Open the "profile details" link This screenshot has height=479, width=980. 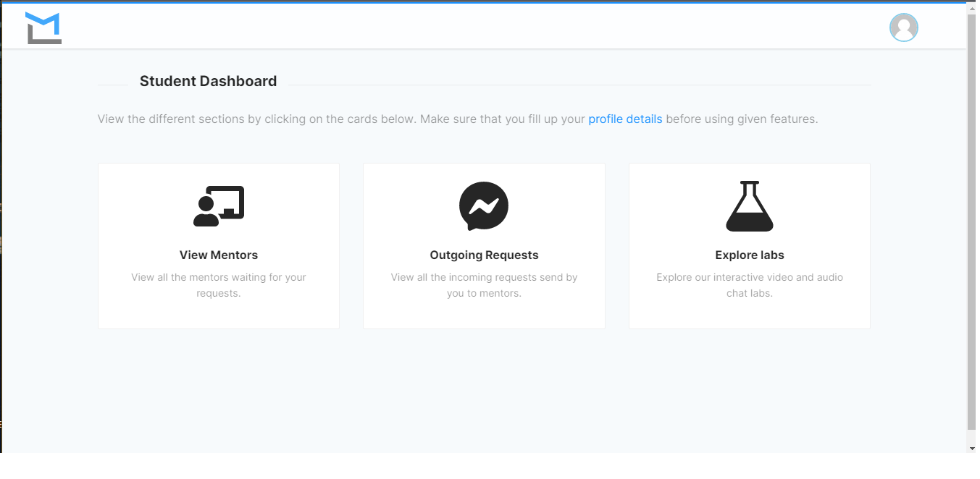(x=625, y=119)
